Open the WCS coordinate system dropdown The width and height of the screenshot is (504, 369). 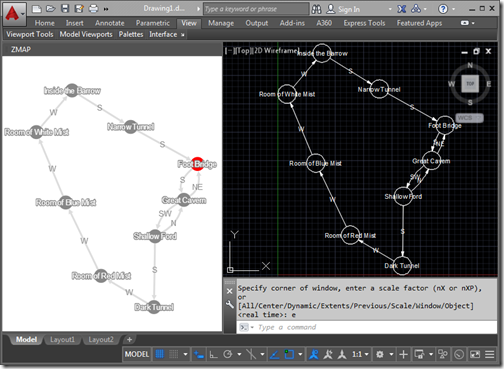click(x=469, y=118)
